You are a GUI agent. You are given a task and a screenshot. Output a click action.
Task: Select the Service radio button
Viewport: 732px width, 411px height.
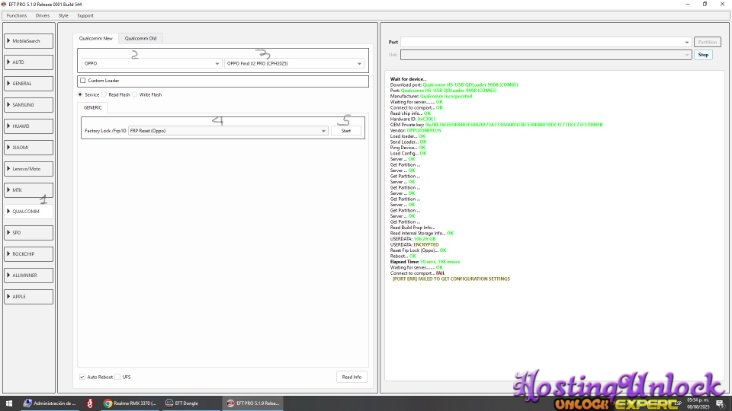click(x=80, y=95)
